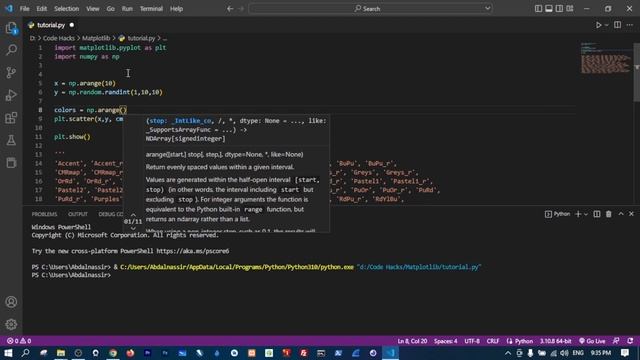Screen dimensions: 640x360
Task: Split the editor to the right
Action: coord(618,25)
